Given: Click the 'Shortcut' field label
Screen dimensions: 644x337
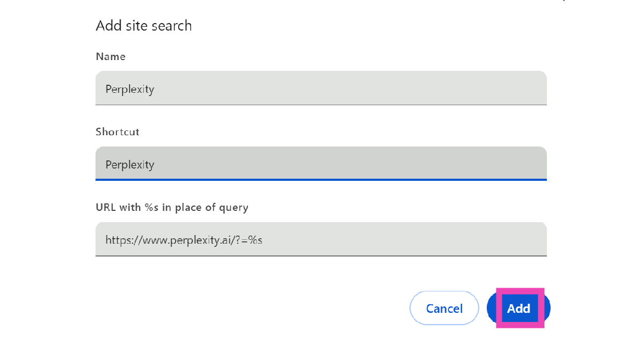Looking at the screenshot, I should (x=118, y=131).
